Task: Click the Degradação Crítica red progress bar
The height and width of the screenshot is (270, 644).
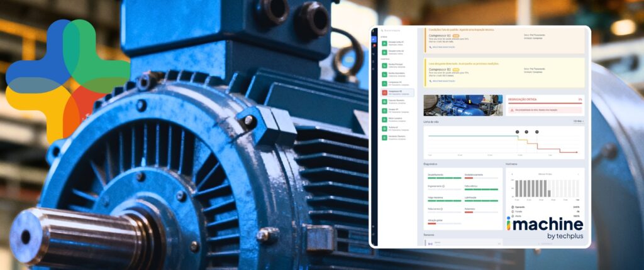Action: point(545,104)
